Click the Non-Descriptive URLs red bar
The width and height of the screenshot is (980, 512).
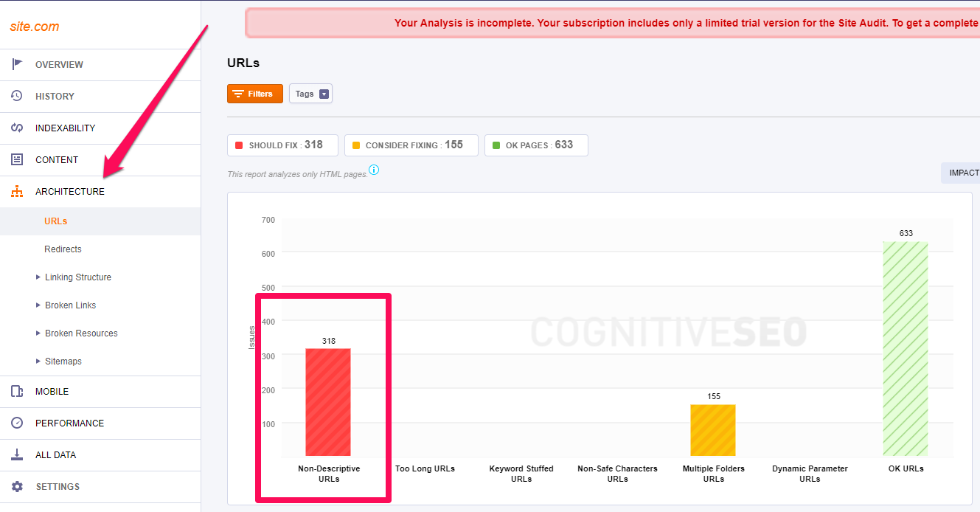click(328, 402)
